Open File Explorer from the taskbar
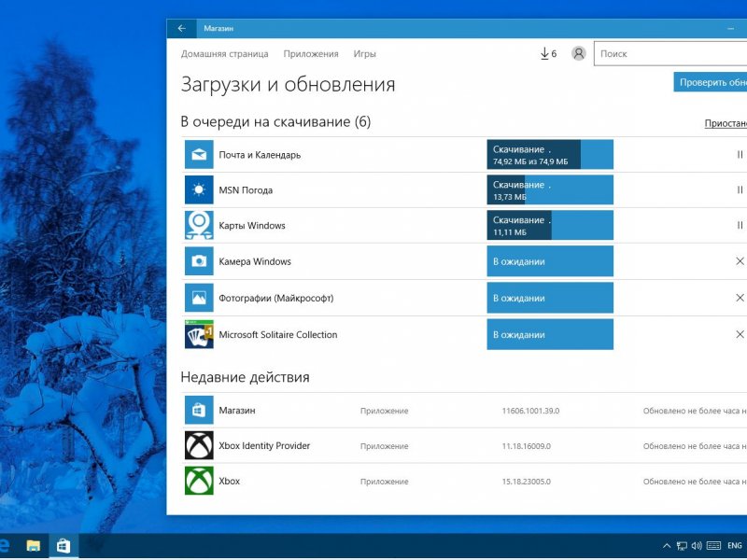Viewport: 747px width, 560px height. pos(34,546)
